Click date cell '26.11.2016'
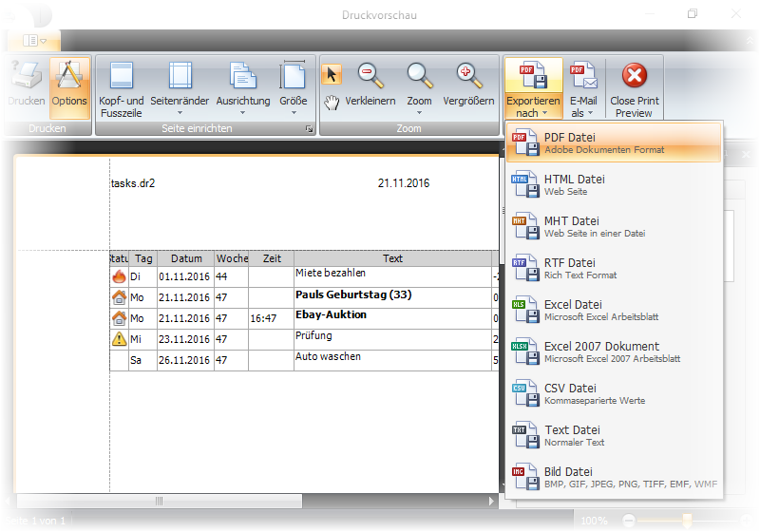This screenshot has width=760, height=532. (x=185, y=360)
